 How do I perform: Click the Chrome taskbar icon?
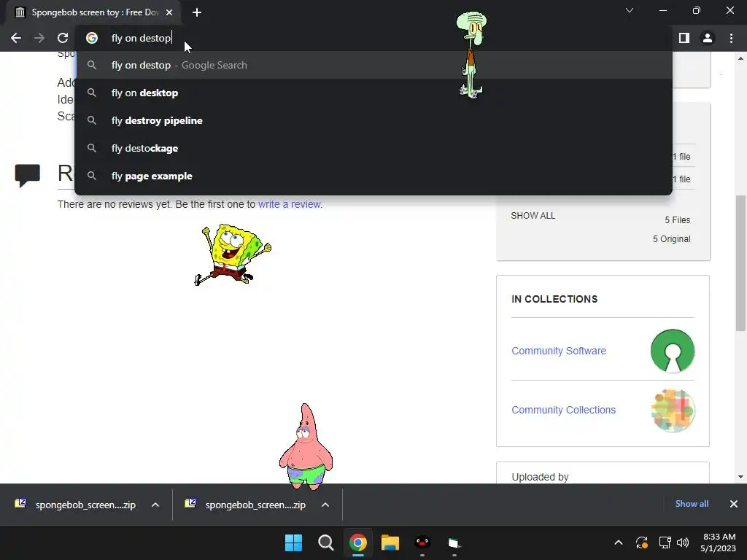click(x=357, y=542)
